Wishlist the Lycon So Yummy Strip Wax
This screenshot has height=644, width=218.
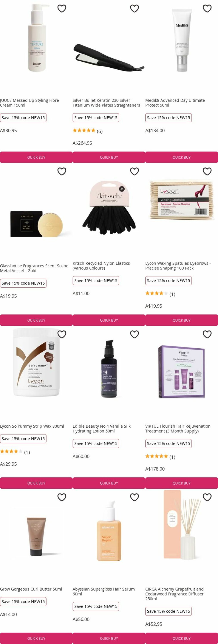click(x=62, y=334)
